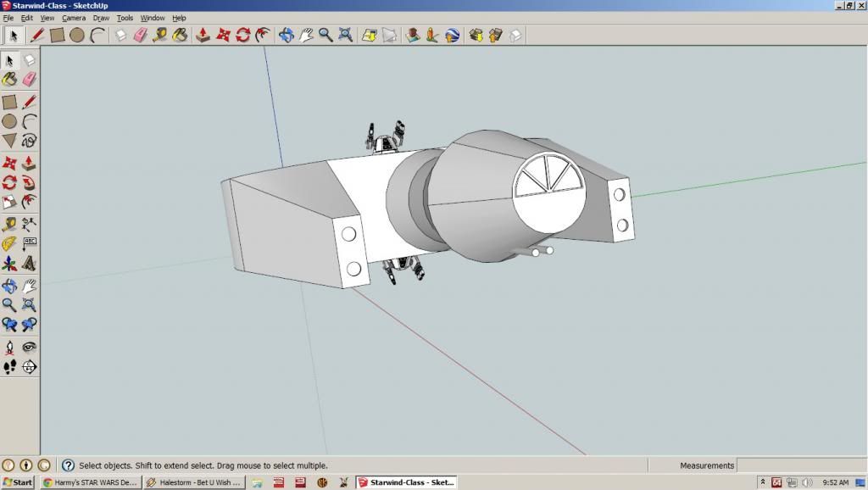Select the Pencil line tool in top toolbar
Viewport: 868px width, 490px height.
37,35
